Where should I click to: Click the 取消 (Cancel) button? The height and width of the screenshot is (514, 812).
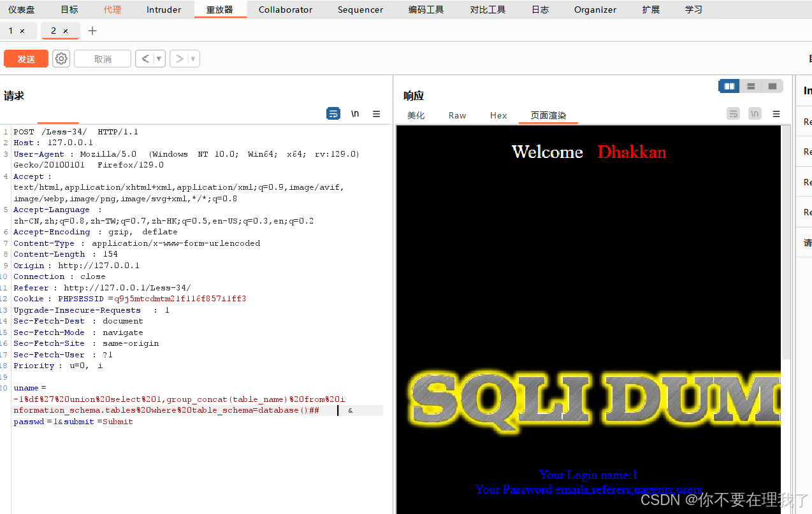pos(103,59)
